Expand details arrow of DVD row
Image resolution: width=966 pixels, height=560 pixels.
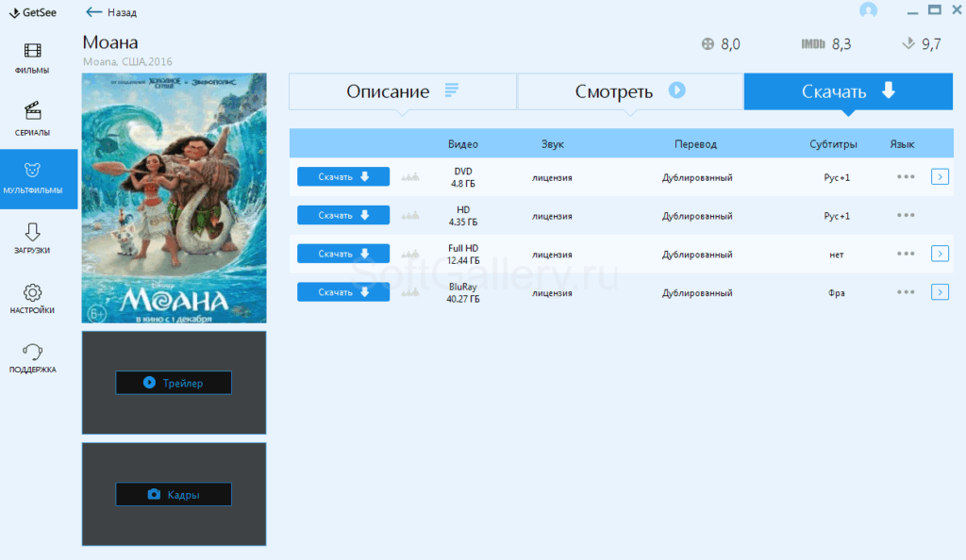[940, 176]
